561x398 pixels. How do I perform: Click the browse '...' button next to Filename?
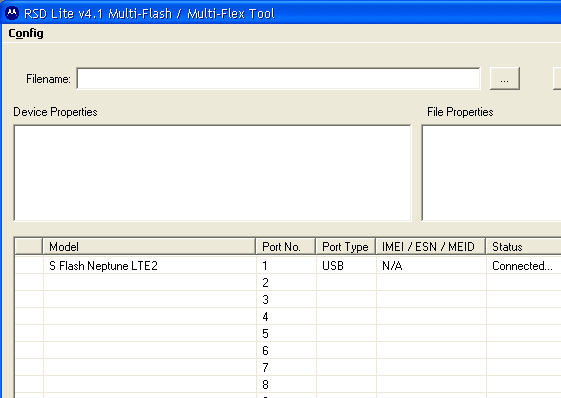point(504,78)
